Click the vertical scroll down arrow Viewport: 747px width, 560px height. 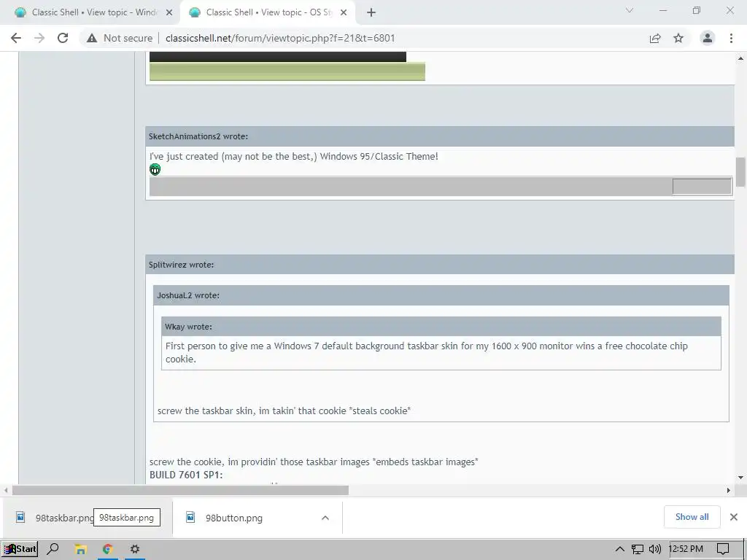(x=740, y=477)
